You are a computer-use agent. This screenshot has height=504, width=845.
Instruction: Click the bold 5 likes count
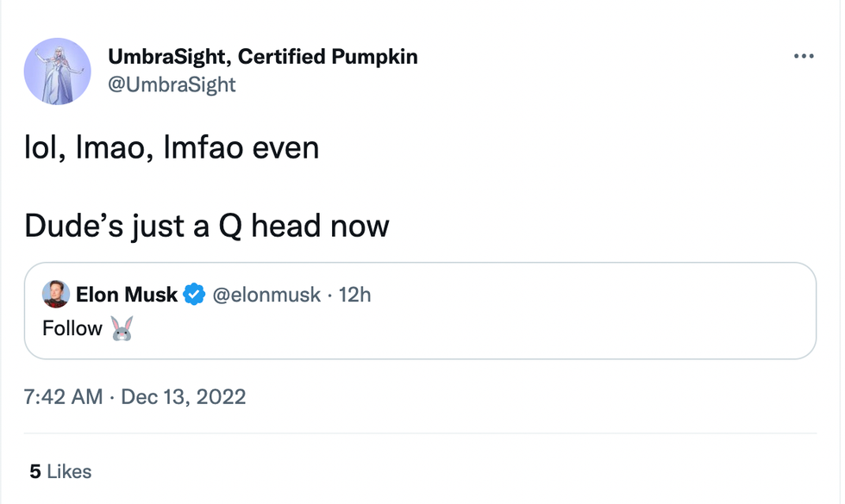pos(35,471)
